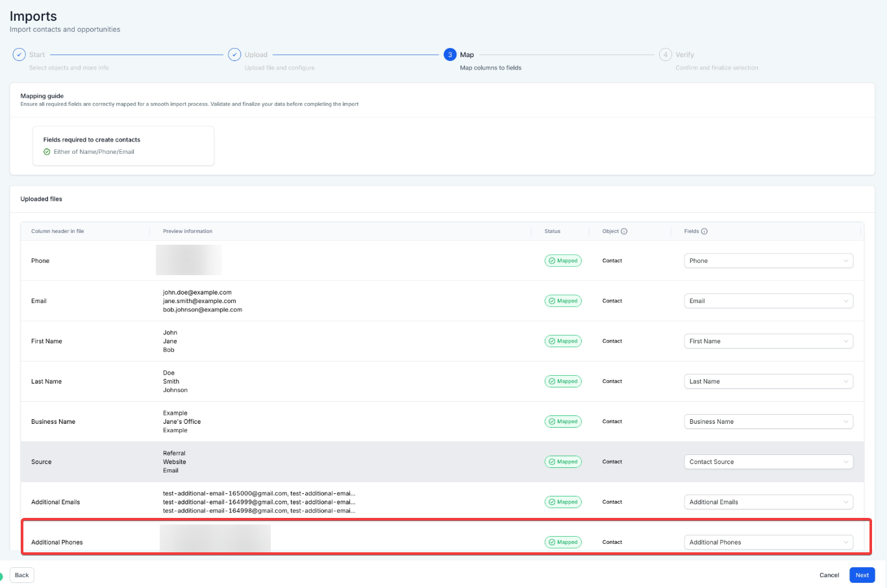887x588 pixels.
Task: Expand the Email field mapping dropdown
Action: (768, 301)
